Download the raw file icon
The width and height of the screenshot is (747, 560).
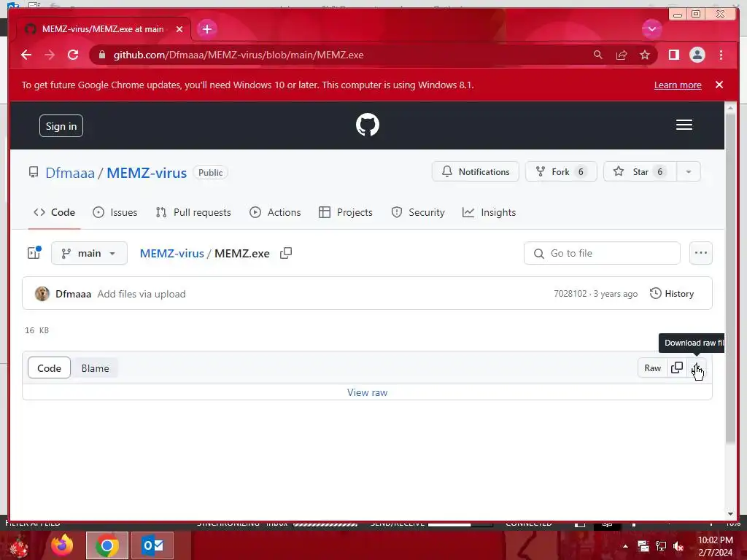[697, 368]
